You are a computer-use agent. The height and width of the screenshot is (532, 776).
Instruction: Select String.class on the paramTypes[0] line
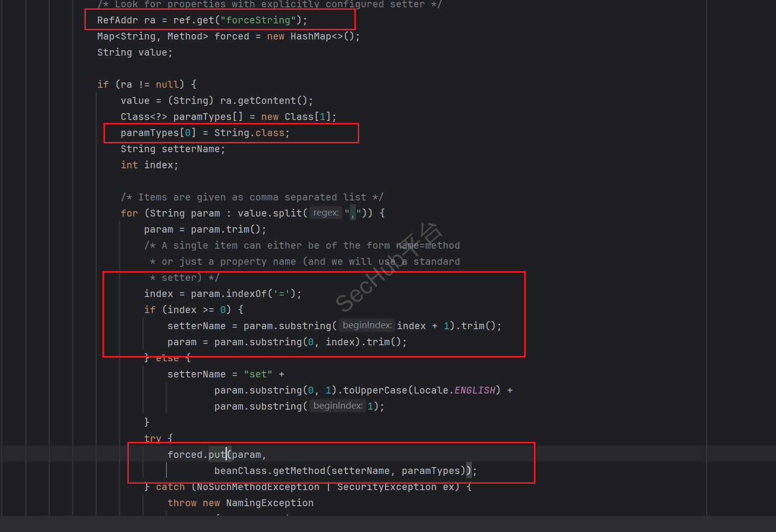(x=249, y=133)
